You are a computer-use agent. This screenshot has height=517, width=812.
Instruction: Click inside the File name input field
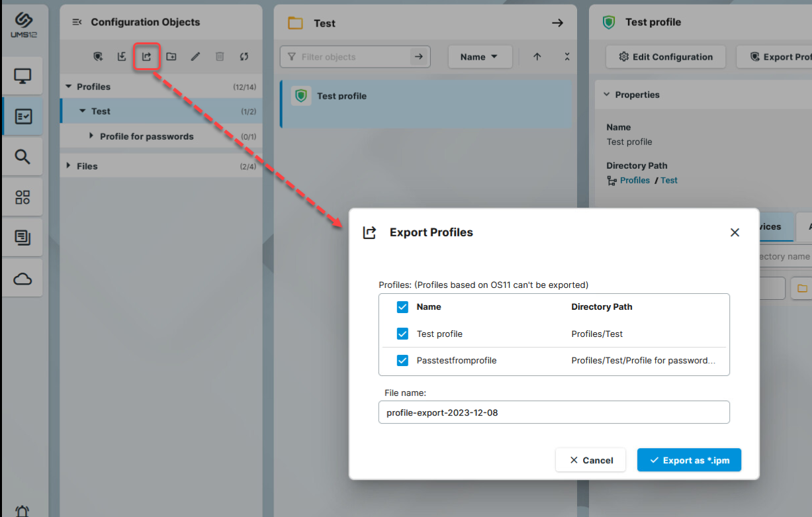pyautogui.click(x=554, y=412)
